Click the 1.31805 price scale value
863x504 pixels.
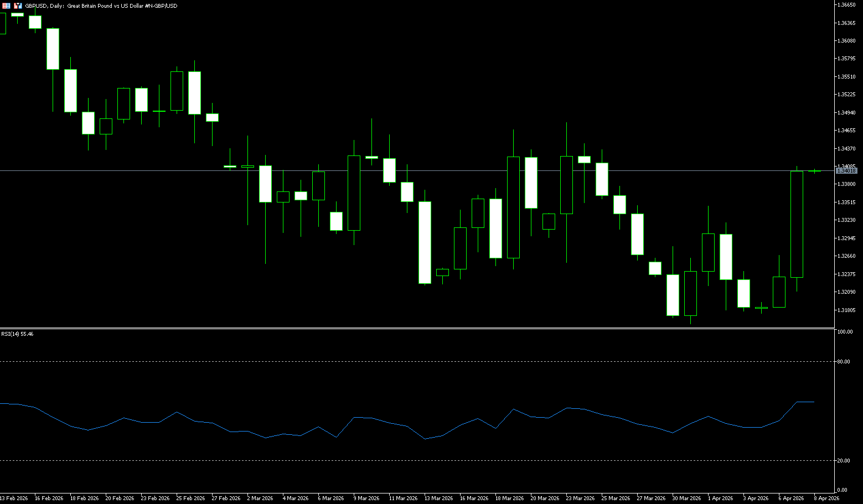tap(847, 310)
